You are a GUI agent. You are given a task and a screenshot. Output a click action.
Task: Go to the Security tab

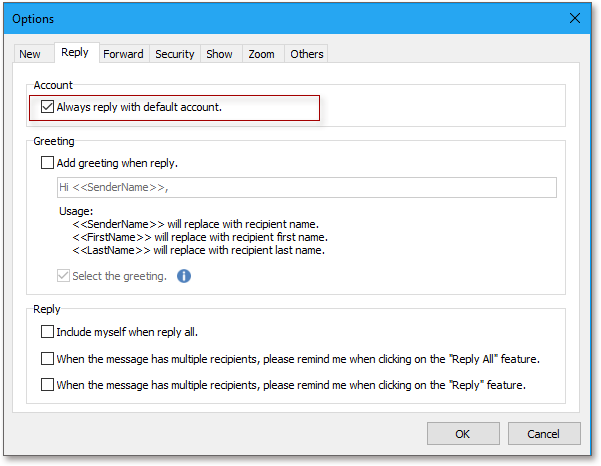[x=175, y=54]
